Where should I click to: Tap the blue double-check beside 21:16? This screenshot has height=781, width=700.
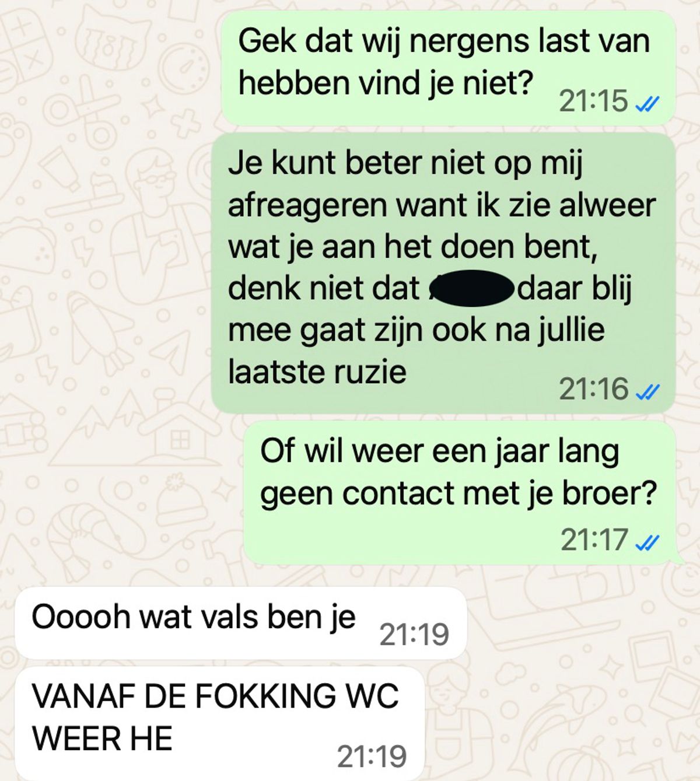point(647,392)
